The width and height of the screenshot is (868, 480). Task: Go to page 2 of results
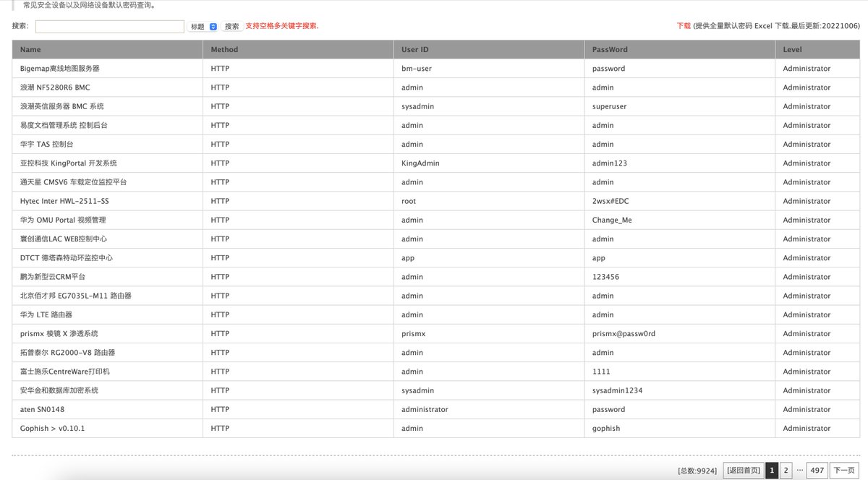(786, 470)
